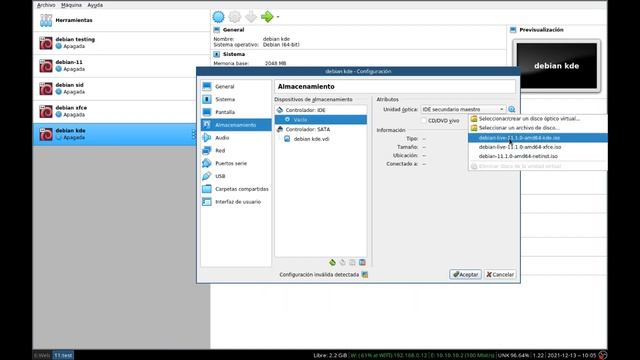Click the debian kde preview thumbnail
This screenshot has width=640, height=360.
click(556, 66)
